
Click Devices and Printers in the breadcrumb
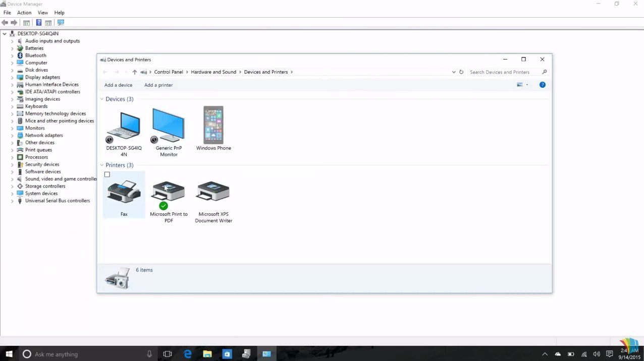click(x=266, y=72)
